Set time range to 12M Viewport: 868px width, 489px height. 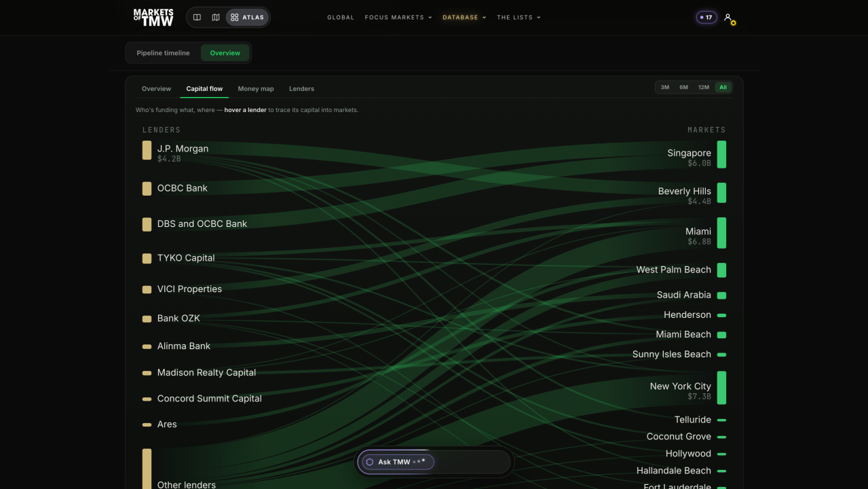coord(704,88)
